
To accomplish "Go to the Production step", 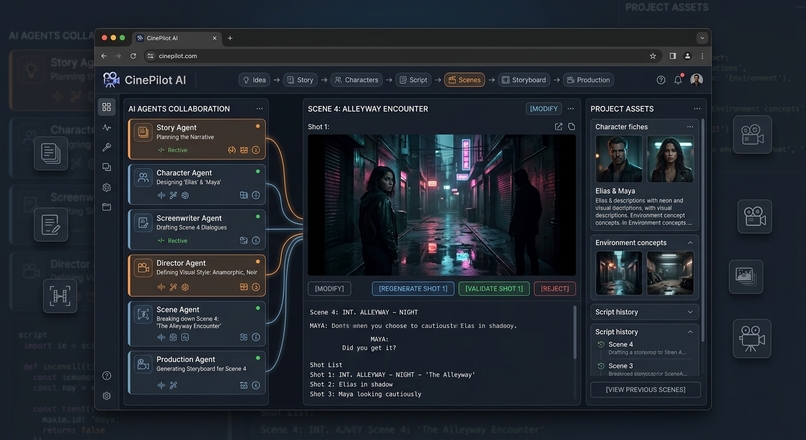I will pos(588,80).
